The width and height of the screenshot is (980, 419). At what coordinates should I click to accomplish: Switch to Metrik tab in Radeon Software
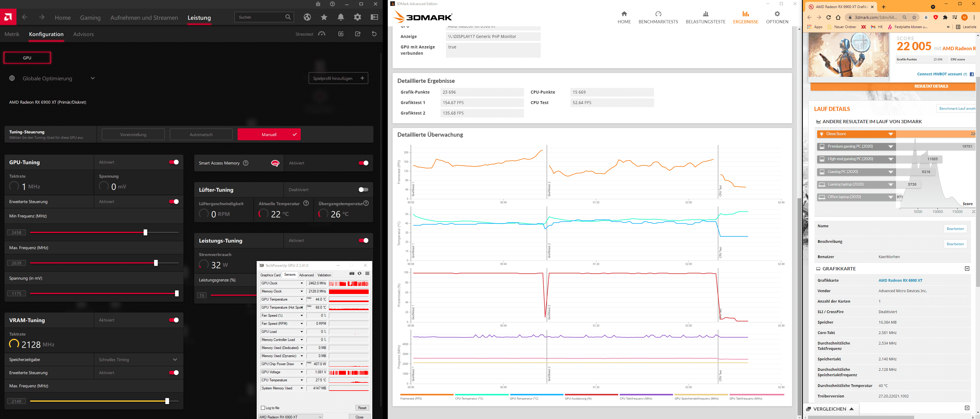point(12,34)
